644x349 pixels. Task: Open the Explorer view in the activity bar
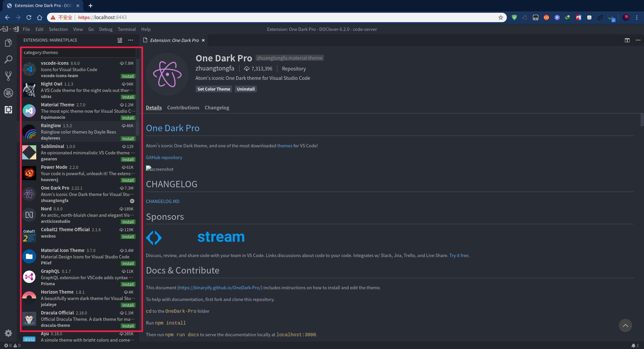coord(8,43)
